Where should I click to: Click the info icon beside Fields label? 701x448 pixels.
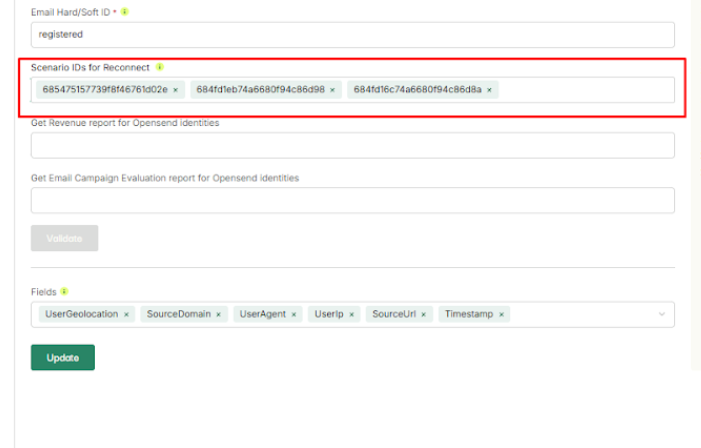pyautogui.click(x=64, y=292)
